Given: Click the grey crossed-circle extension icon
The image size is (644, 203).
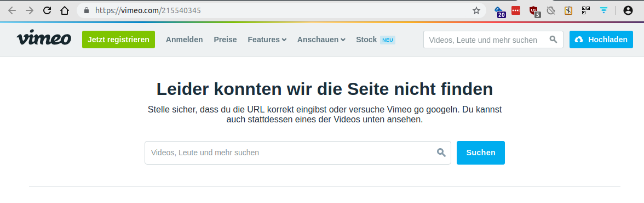Looking at the screenshot, I should point(551,11).
